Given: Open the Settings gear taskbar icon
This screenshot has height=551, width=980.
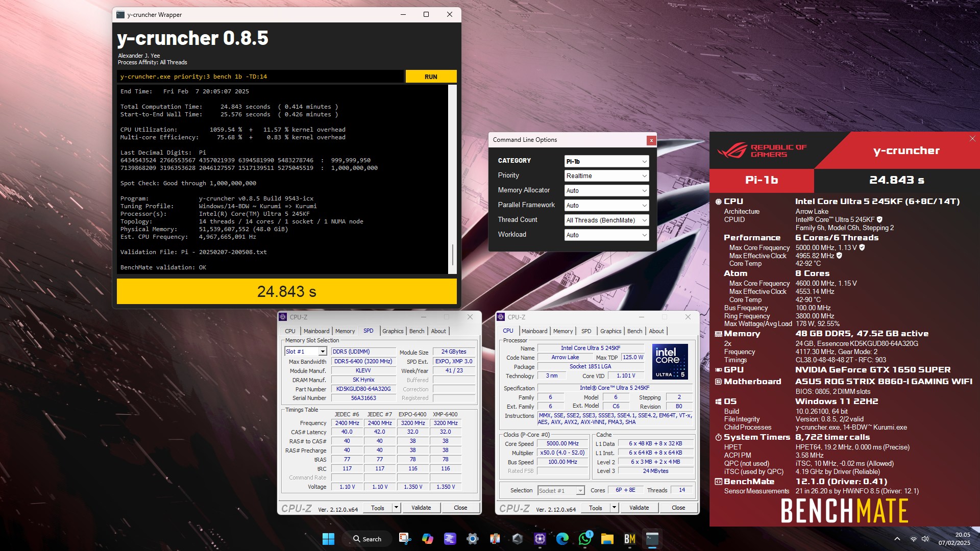Looking at the screenshot, I should [472, 539].
